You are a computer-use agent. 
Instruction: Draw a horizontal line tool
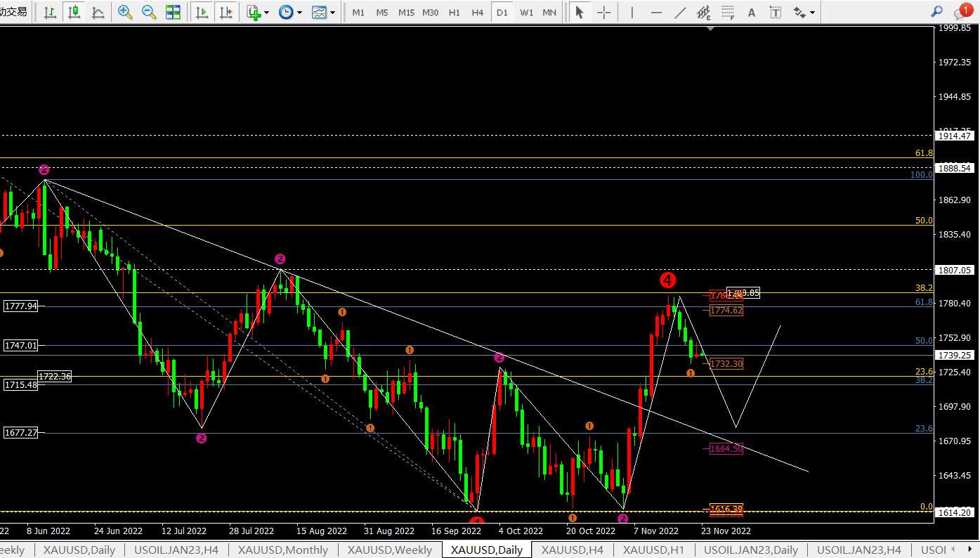tap(656, 12)
